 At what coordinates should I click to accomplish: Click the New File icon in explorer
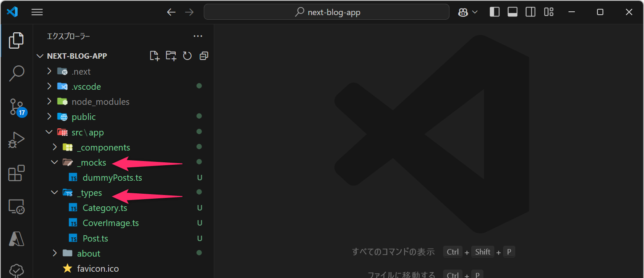(x=155, y=56)
